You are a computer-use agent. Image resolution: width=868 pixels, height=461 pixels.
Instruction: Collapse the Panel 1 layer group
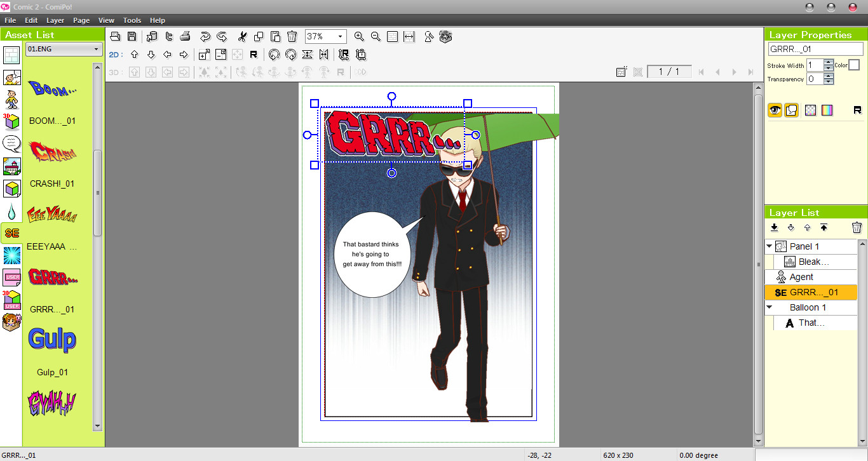click(770, 246)
